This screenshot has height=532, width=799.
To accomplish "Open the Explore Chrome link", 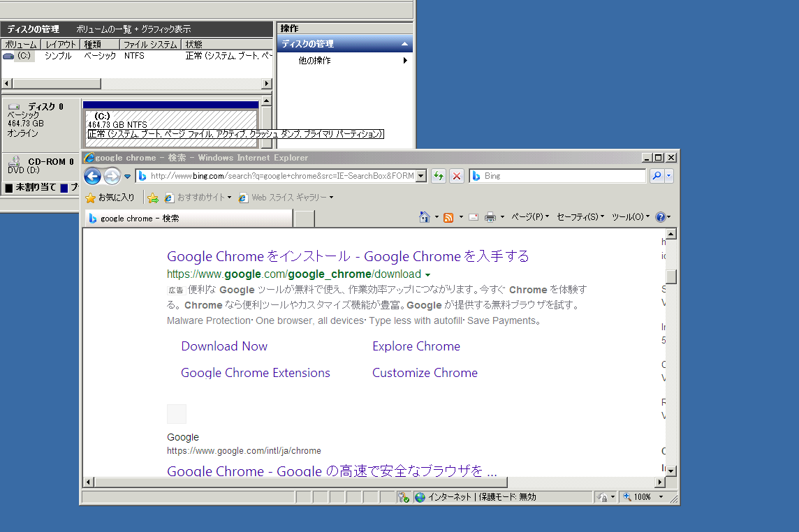I will click(x=416, y=346).
